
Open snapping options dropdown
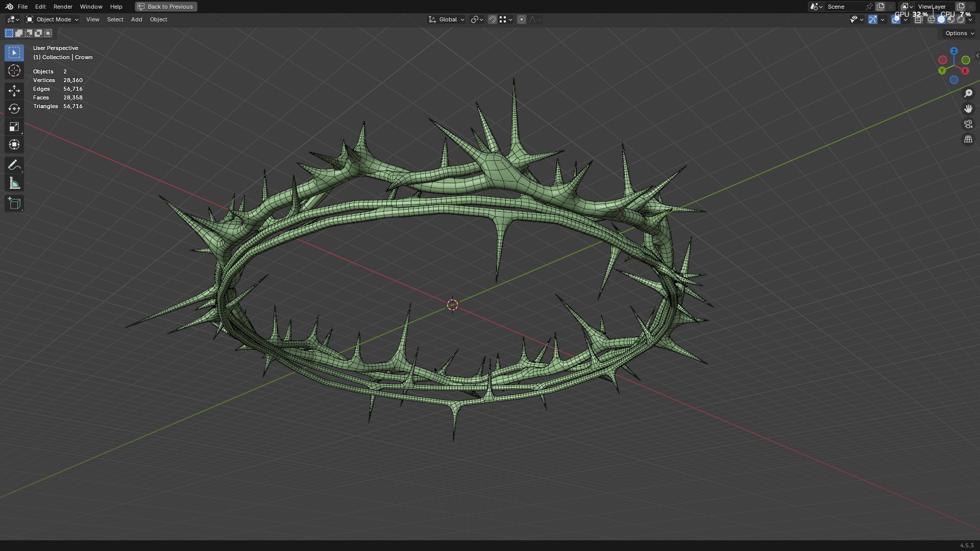click(505, 19)
